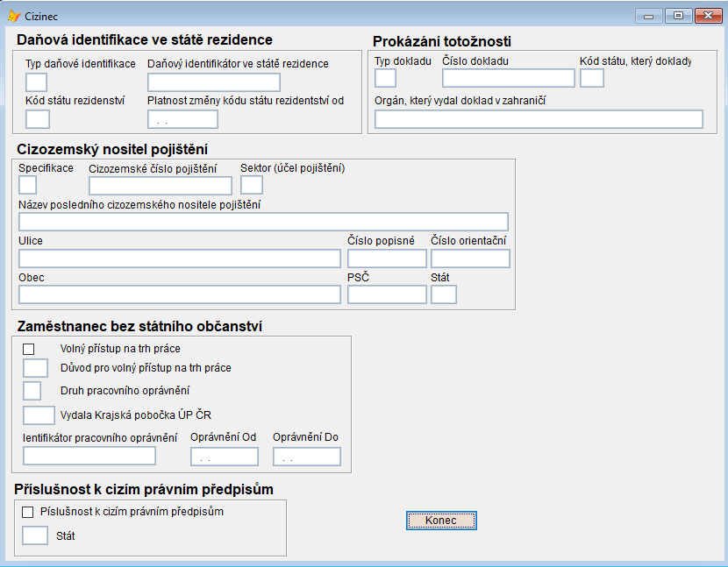The width and height of the screenshot is (728, 567).
Task: Toggle Příslušnost k cizím právním předpisům checkbox
Action: coord(27,512)
